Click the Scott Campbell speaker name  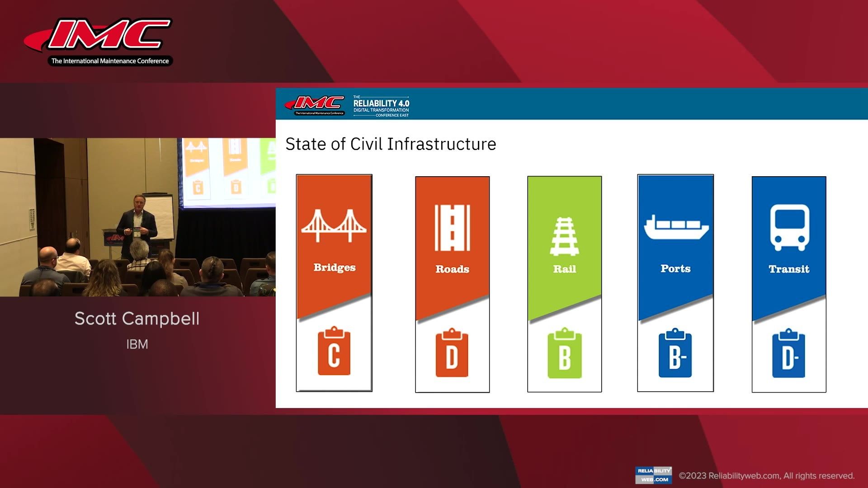point(137,319)
